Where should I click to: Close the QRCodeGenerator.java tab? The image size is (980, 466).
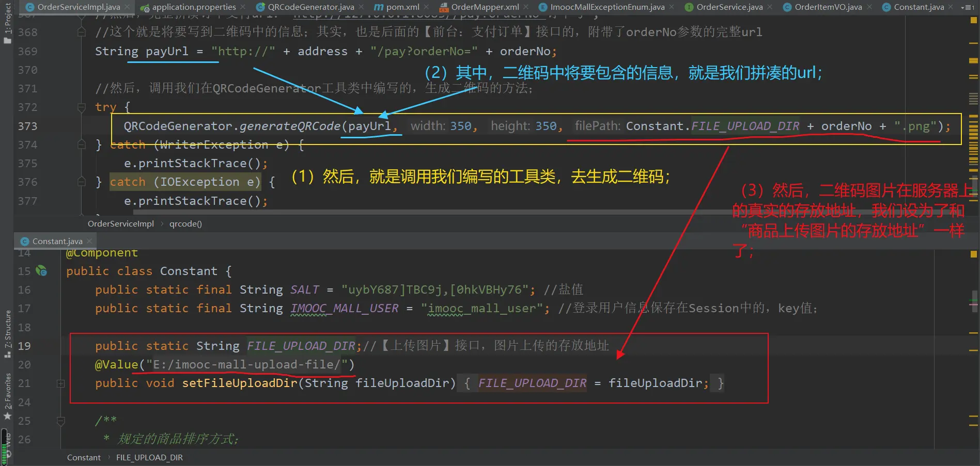(361, 7)
